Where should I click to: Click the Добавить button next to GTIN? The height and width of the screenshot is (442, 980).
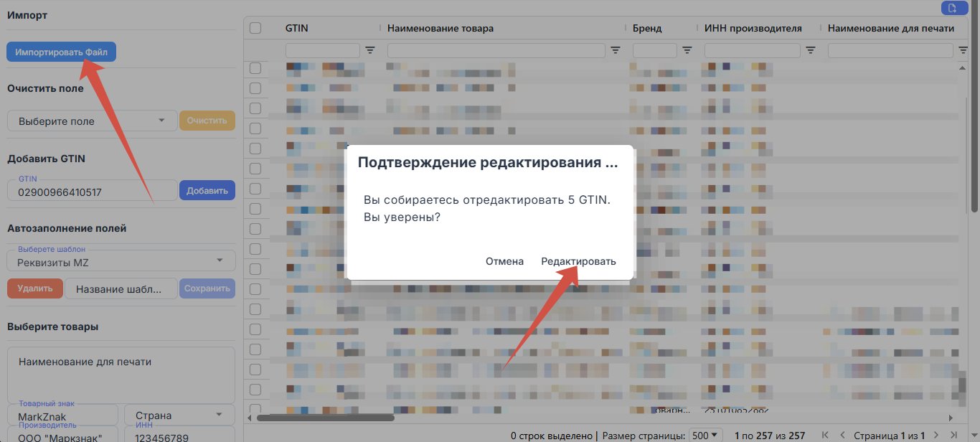[207, 190]
